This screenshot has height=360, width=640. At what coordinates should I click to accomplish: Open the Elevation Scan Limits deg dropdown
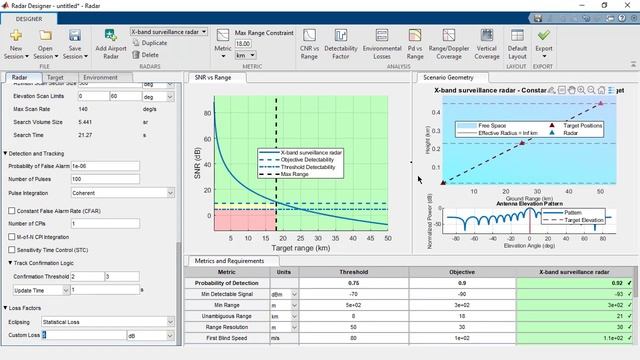pyautogui.click(x=158, y=97)
